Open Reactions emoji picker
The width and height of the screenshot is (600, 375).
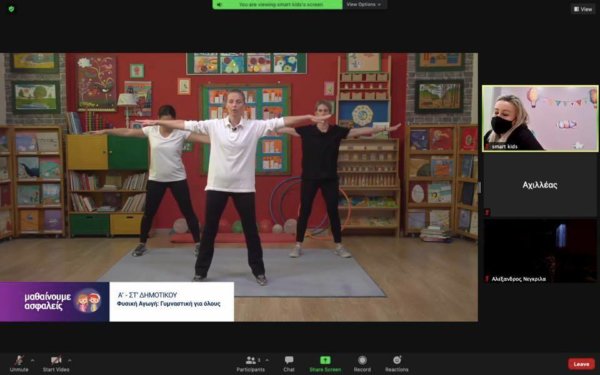[397, 360]
